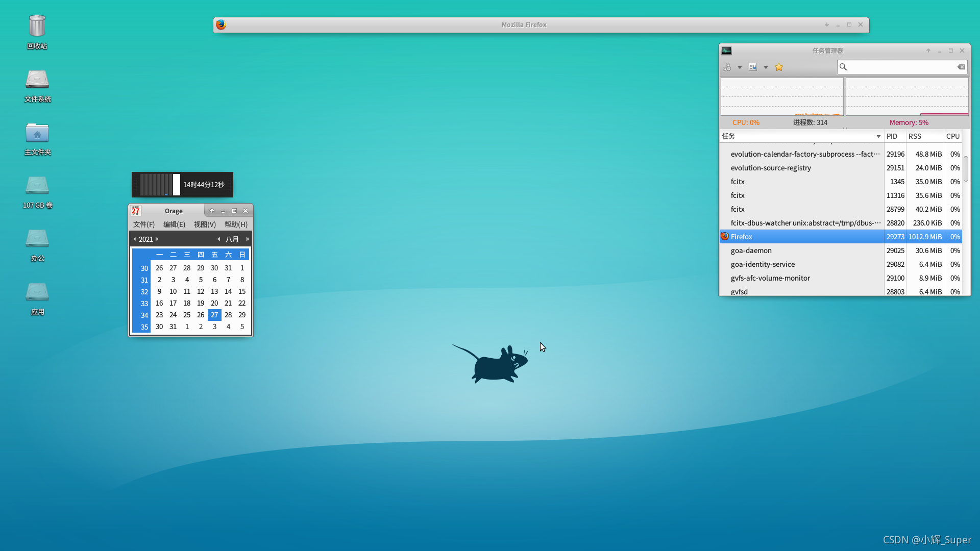The height and width of the screenshot is (551, 980).
Task: Sort processes by the RSS column header
Action: [x=925, y=136]
